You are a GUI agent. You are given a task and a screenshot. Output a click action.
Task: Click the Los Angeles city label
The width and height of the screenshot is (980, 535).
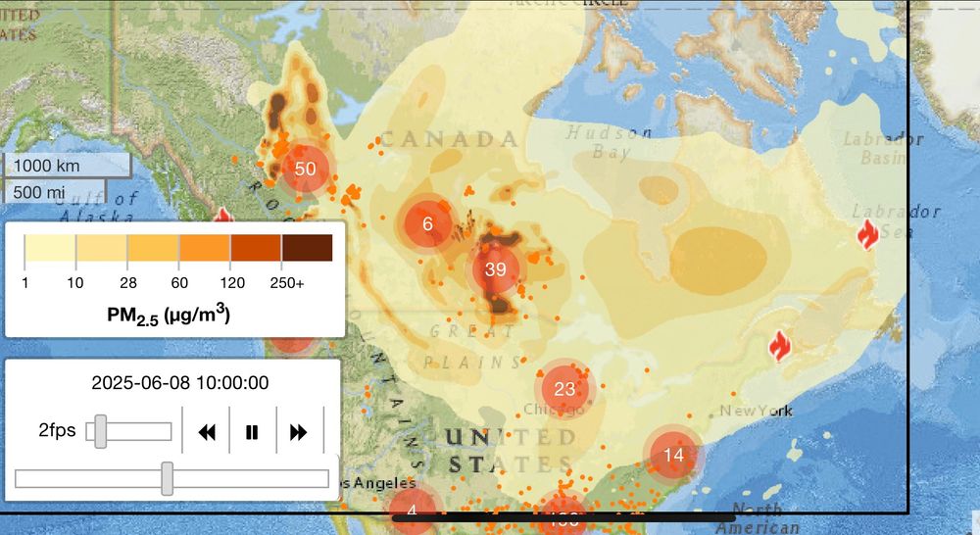(x=378, y=483)
